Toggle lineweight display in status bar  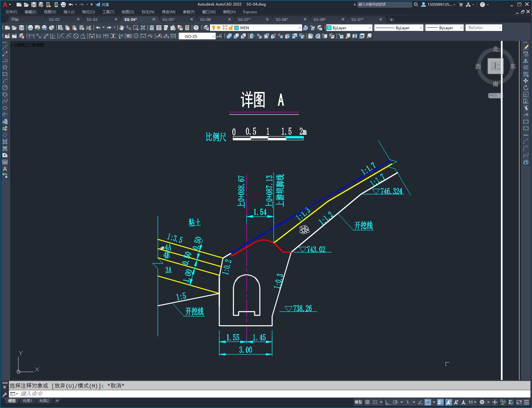440,402
